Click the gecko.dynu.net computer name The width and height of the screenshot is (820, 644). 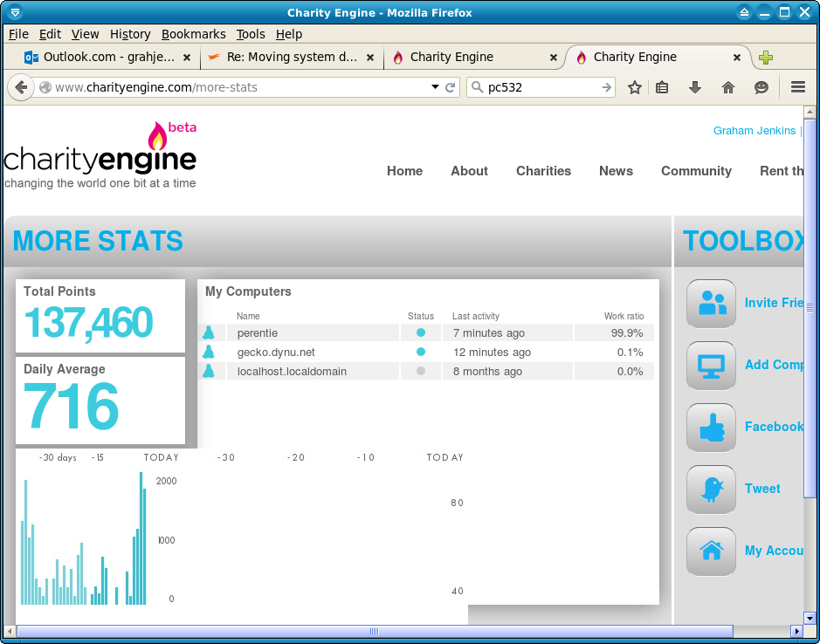276,353
